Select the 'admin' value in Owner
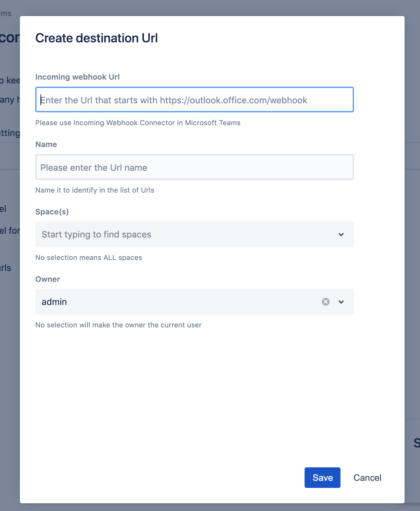Viewport: 420px width, 511px height. (54, 302)
